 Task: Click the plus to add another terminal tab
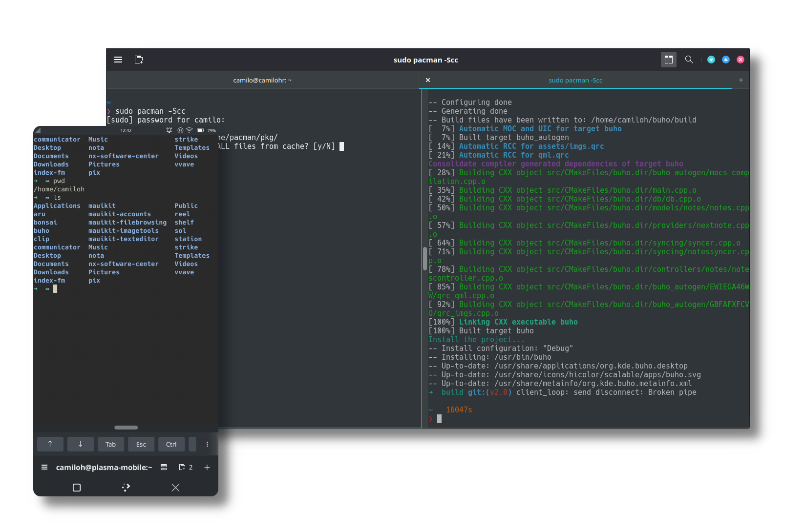tap(741, 80)
